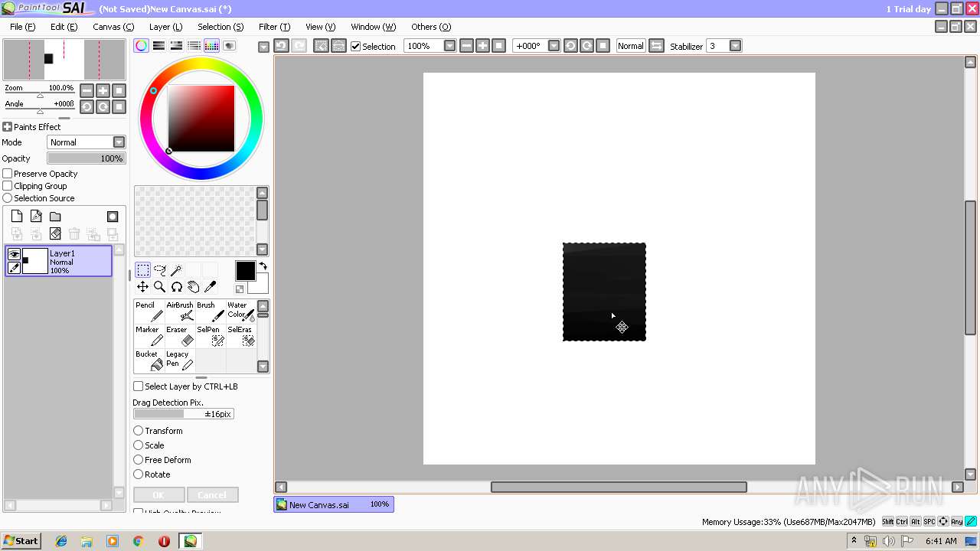Screen dimensions: 980x551
Task: Choose the SelEras tool
Action: 241,336
